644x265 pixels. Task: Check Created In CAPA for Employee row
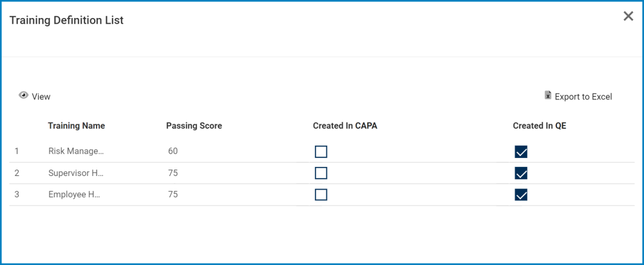tap(321, 195)
